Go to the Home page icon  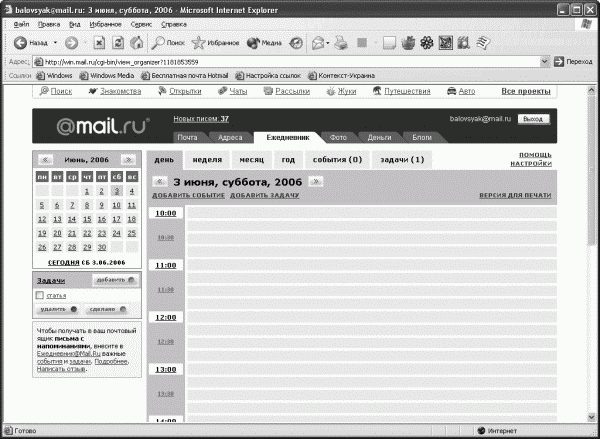click(137, 43)
